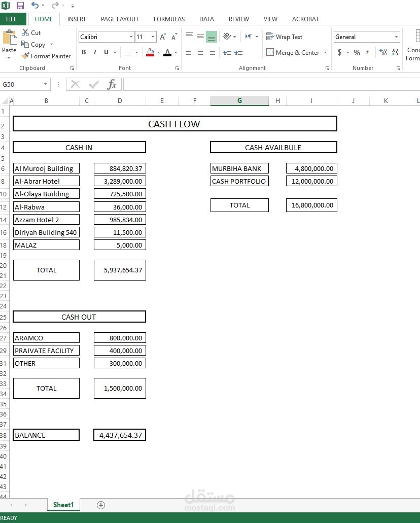Click the Name Box showing G50
Screen dimensions: 420x523
point(21,84)
